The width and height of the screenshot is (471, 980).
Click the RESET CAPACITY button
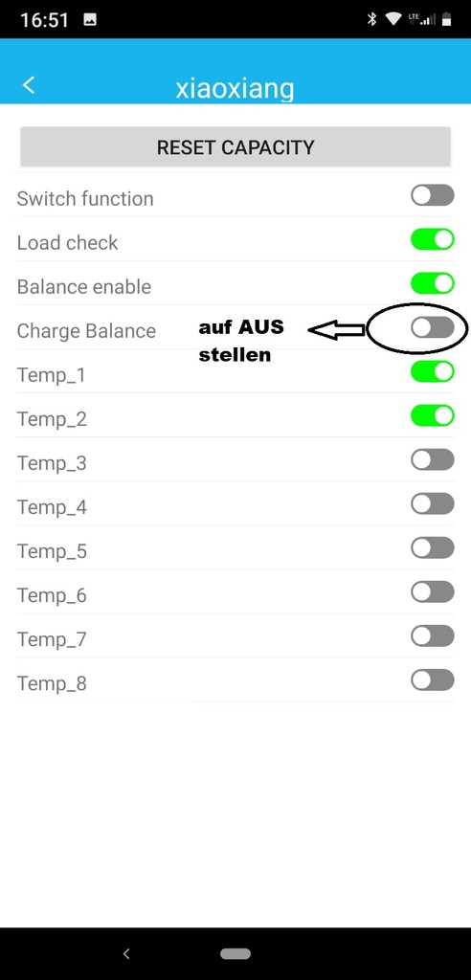235,147
